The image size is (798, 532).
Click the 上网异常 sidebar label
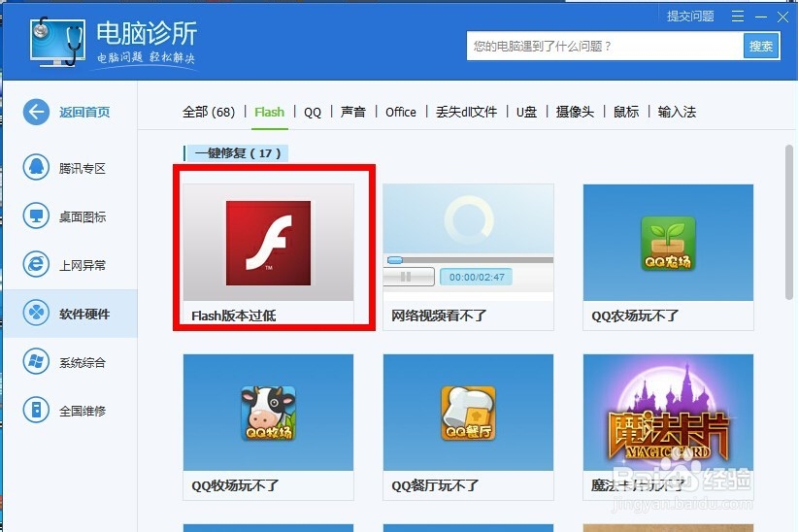(83, 265)
